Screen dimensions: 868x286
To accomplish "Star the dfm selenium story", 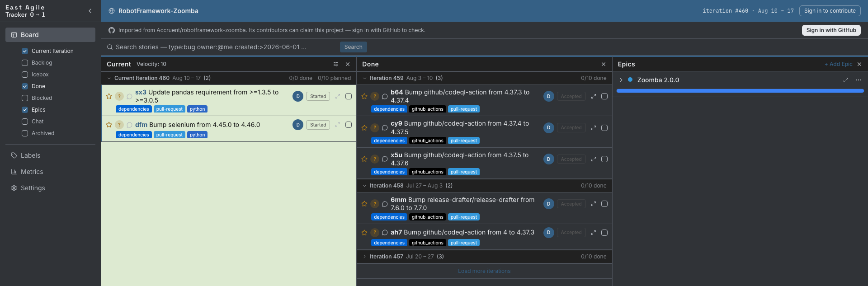I will (x=109, y=125).
